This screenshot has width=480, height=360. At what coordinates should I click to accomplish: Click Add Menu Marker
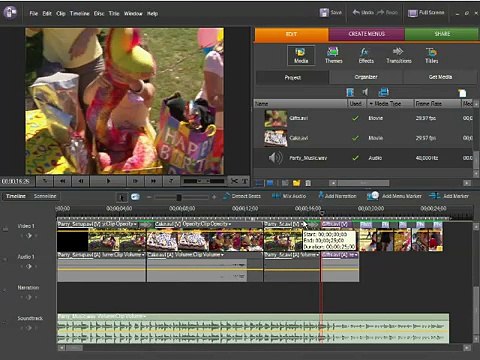pos(394,196)
